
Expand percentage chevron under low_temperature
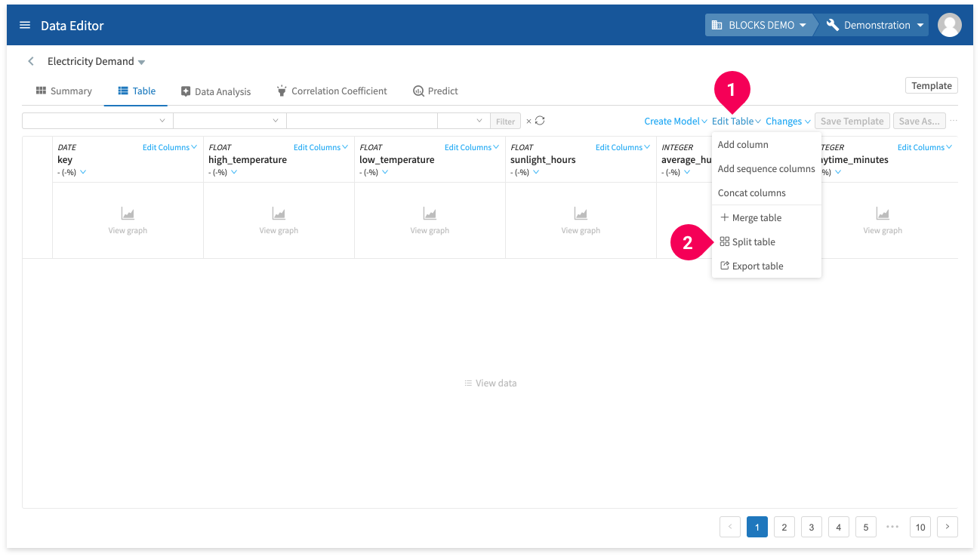pyautogui.click(x=385, y=172)
